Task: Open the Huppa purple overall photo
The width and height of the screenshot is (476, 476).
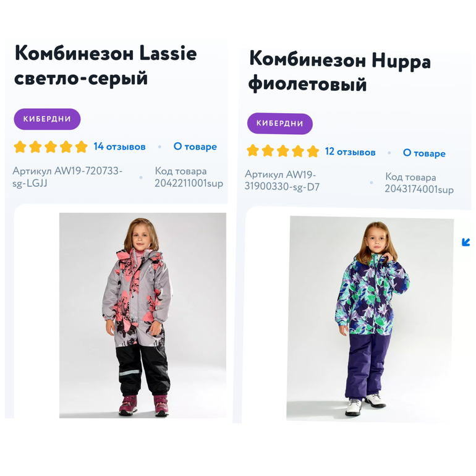Action: point(371,318)
